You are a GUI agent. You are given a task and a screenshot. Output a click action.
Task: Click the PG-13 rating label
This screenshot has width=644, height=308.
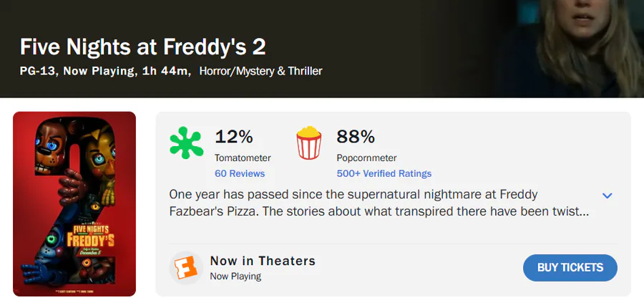[x=38, y=71]
